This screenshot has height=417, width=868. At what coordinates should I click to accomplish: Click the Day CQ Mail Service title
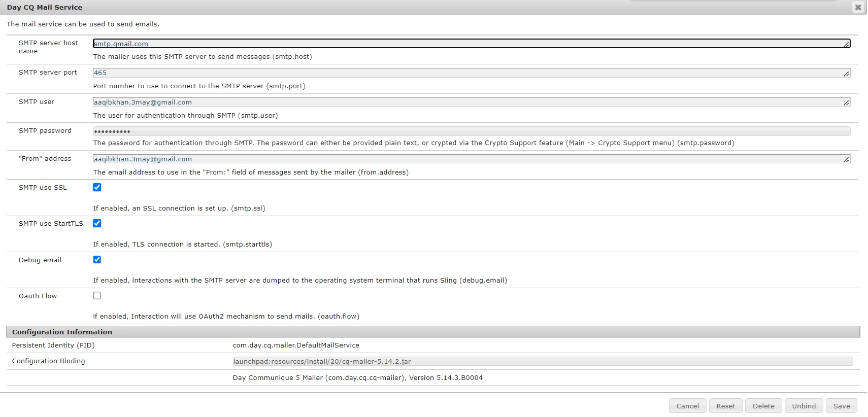tap(45, 7)
